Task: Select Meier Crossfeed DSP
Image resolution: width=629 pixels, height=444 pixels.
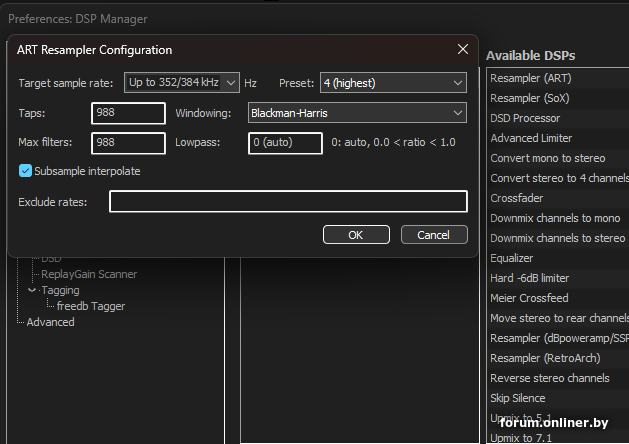Action: pos(529,298)
